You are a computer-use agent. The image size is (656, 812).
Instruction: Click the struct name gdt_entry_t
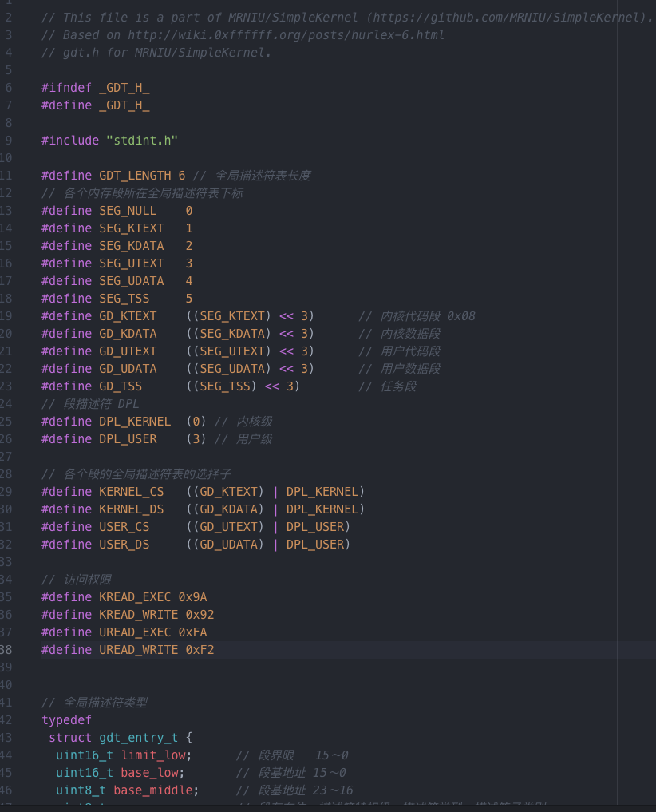point(138,737)
